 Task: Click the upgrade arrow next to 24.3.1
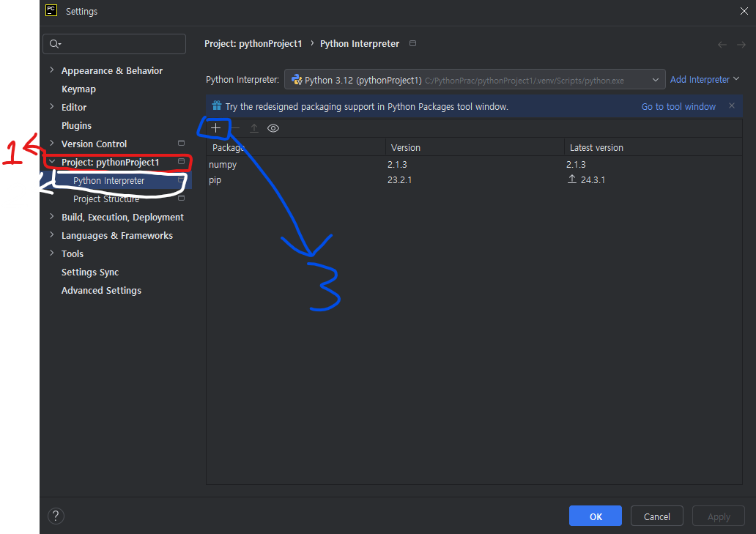[x=572, y=179]
